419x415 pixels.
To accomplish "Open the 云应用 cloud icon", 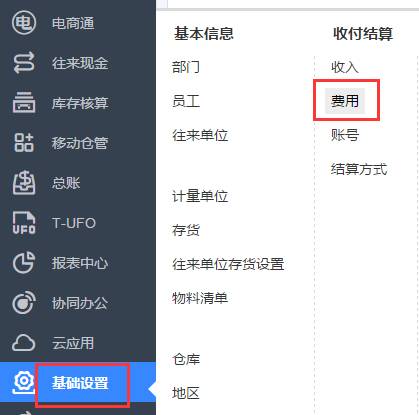I will 24,343.
